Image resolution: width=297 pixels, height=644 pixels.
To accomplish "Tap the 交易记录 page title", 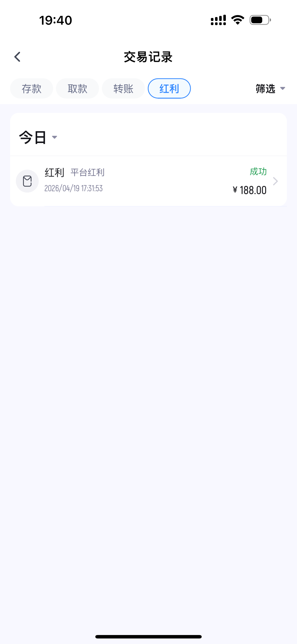I will 148,57.
